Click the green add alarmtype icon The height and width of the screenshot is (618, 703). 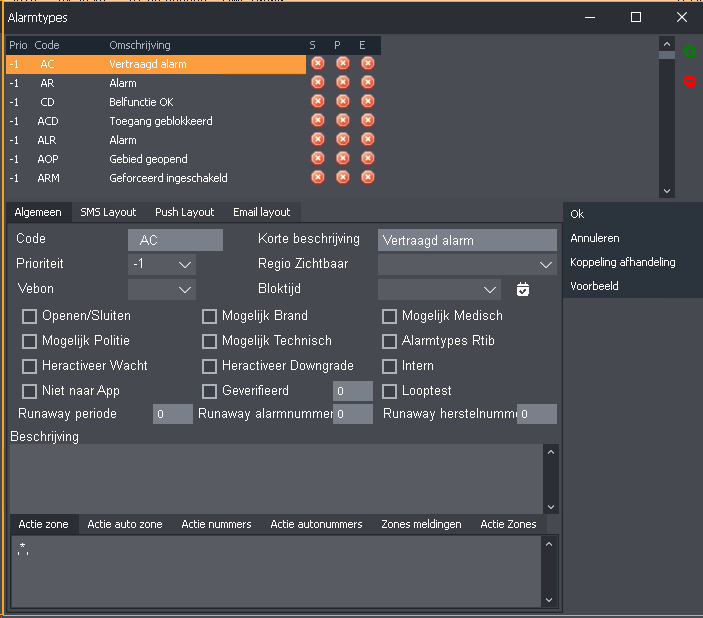click(689, 51)
